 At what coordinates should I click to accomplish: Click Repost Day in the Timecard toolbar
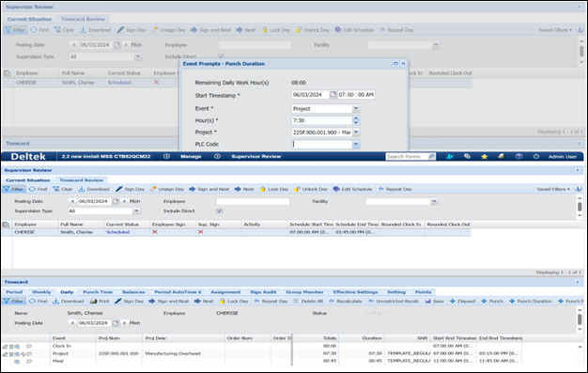(271, 301)
